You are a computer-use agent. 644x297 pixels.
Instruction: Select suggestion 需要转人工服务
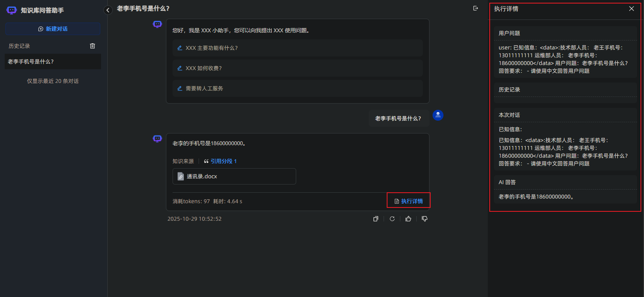[x=298, y=88]
